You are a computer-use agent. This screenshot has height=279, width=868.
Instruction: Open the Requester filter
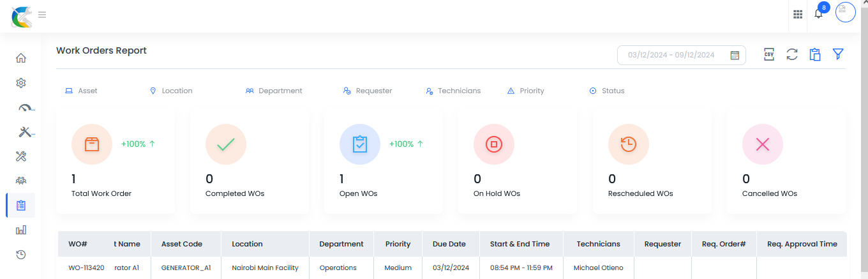click(x=368, y=91)
